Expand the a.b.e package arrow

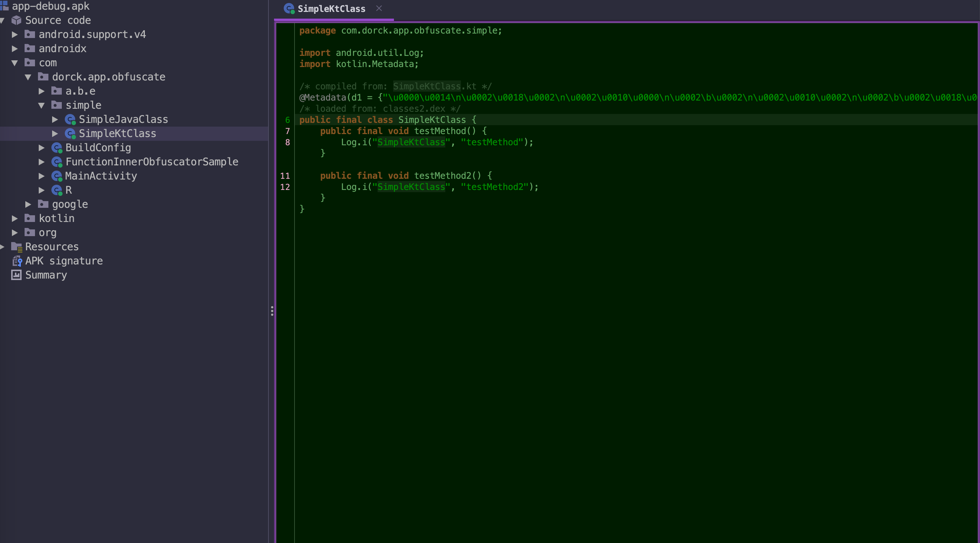(41, 91)
